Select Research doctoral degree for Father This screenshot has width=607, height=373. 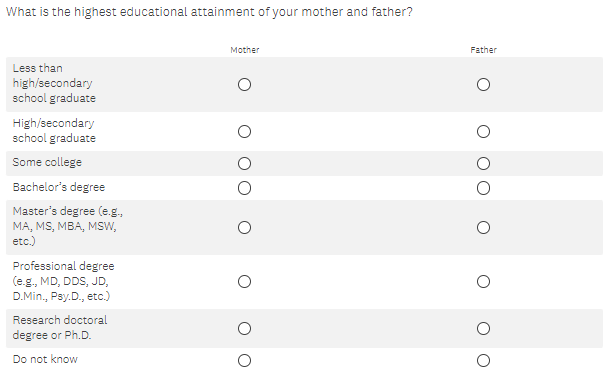pyautogui.click(x=483, y=329)
